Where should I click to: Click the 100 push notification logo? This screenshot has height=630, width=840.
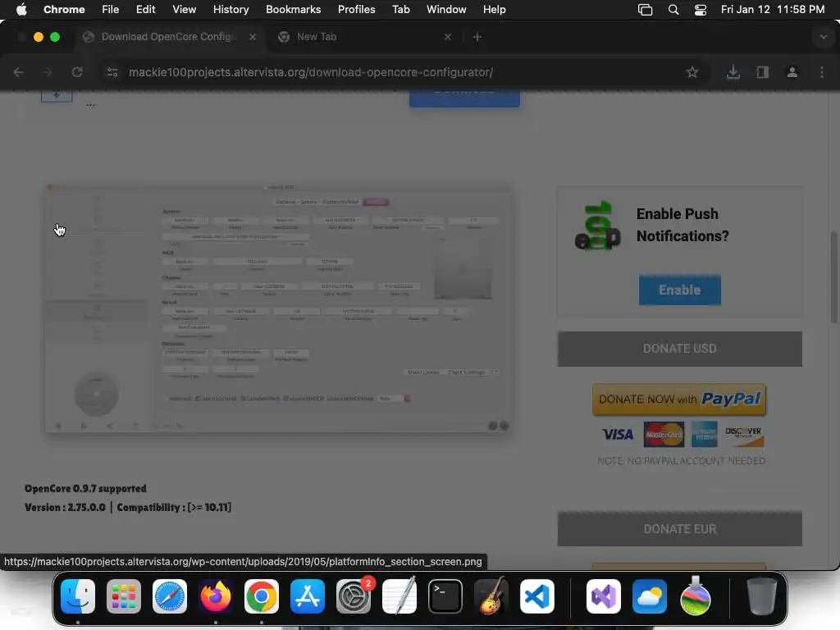click(x=598, y=225)
